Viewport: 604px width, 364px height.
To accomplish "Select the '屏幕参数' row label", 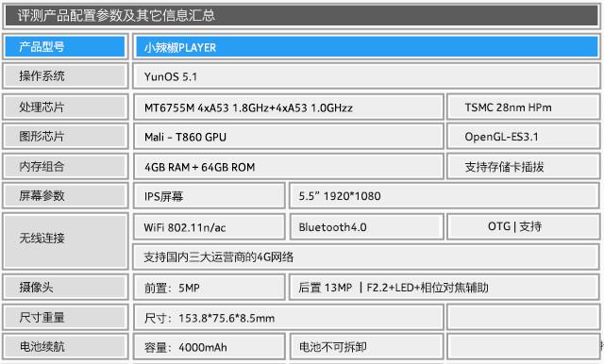I will point(65,195).
